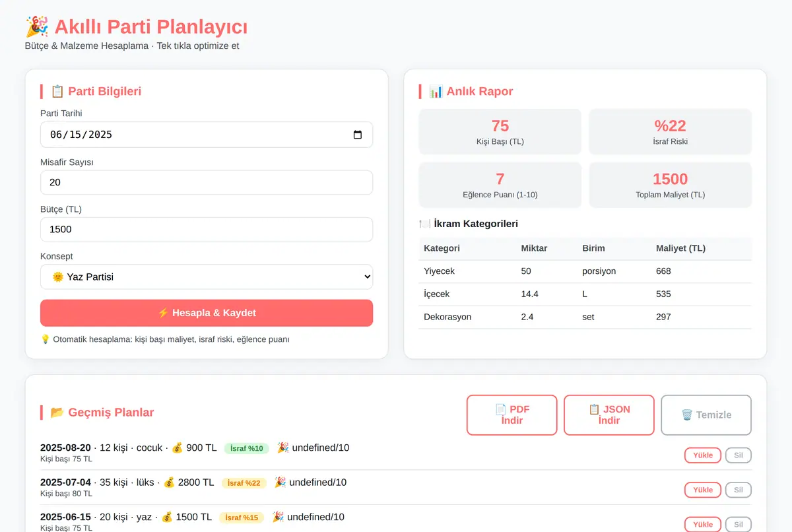
Task: Click the Toplam Maliyet (TL) stat card
Action: [x=671, y=185]
